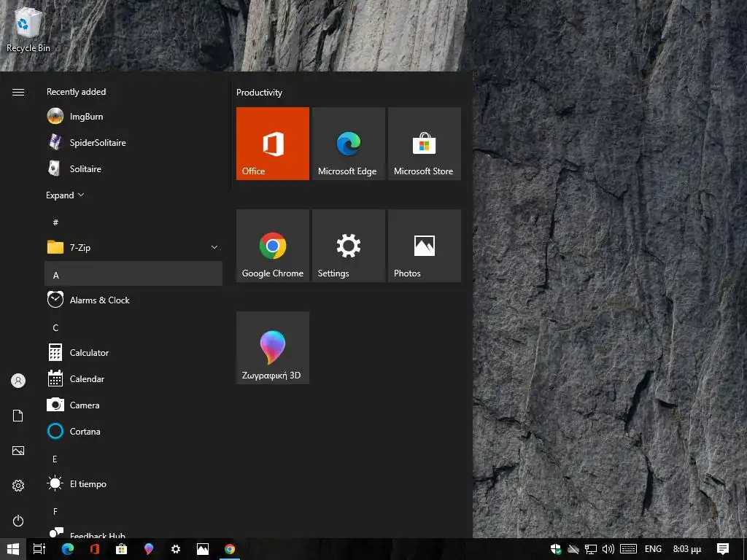Open Paint 3D from the taskbar
Screen dimensions: 747x560
(149, 549)
